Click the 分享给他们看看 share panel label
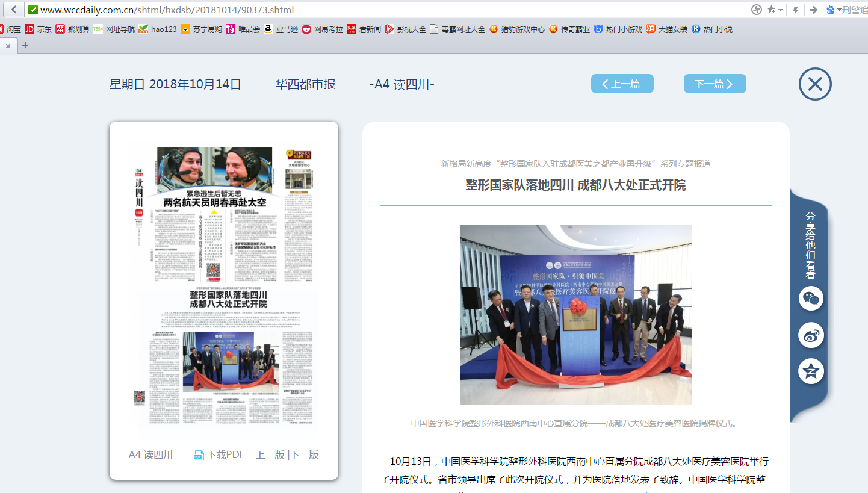This screenshot has width=868, height=493. 811,245
